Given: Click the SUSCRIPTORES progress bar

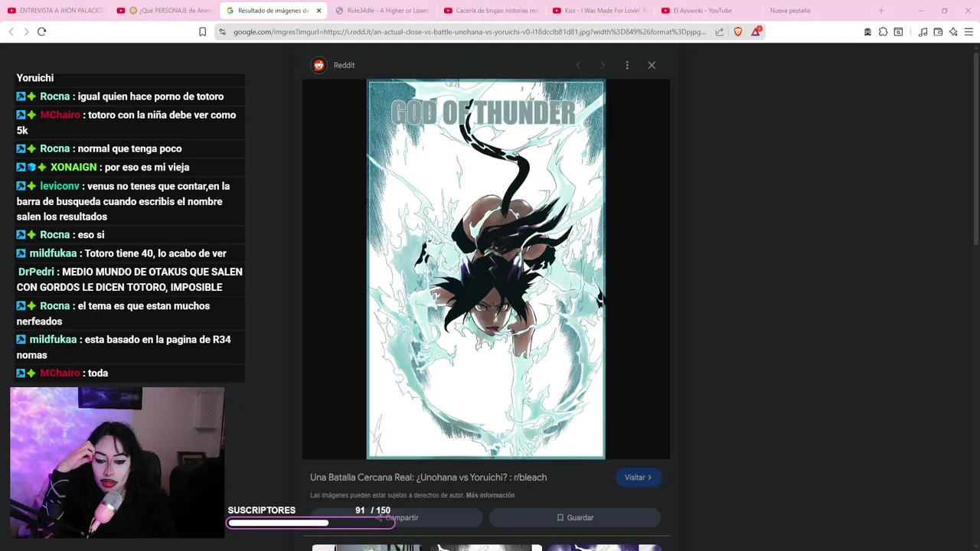Looking at the screenshot, I should (310, 523).
